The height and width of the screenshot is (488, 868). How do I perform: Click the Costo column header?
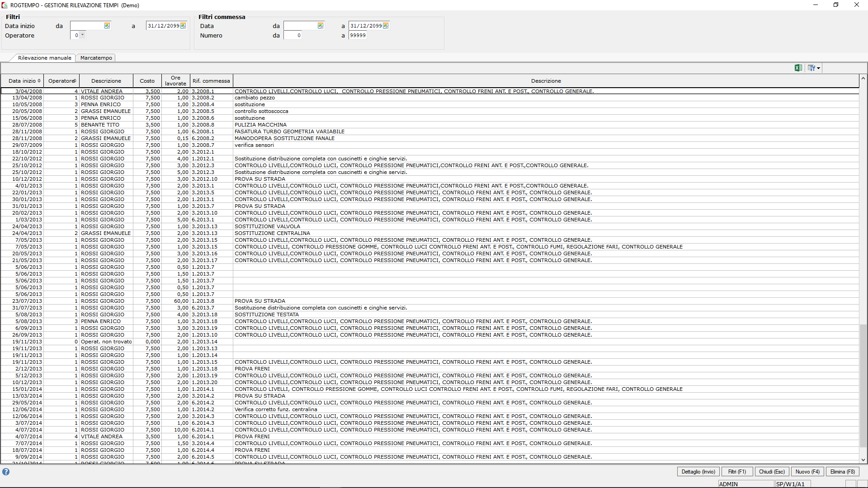point(147,81)
